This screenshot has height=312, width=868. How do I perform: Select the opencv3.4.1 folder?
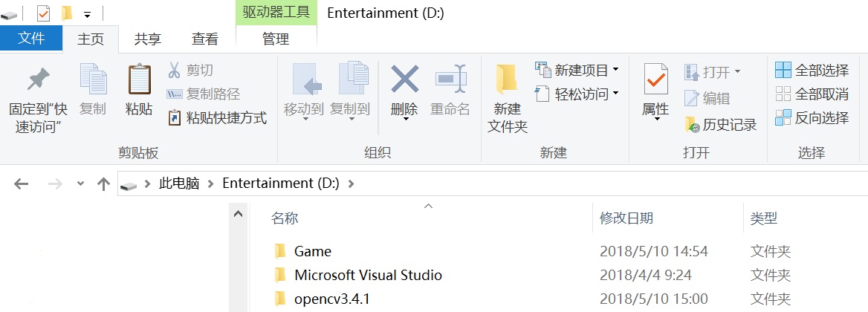323,300
